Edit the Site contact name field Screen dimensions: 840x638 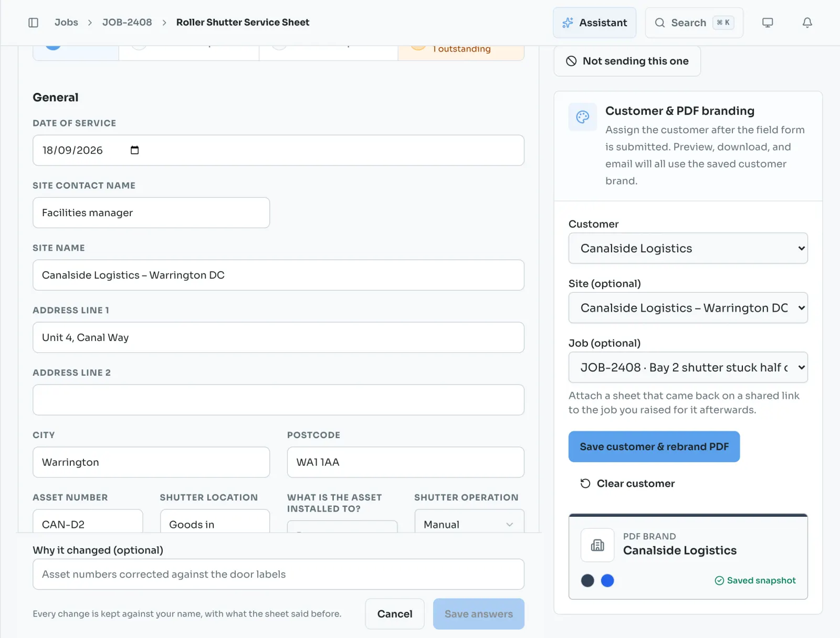(x=151, y=212)
